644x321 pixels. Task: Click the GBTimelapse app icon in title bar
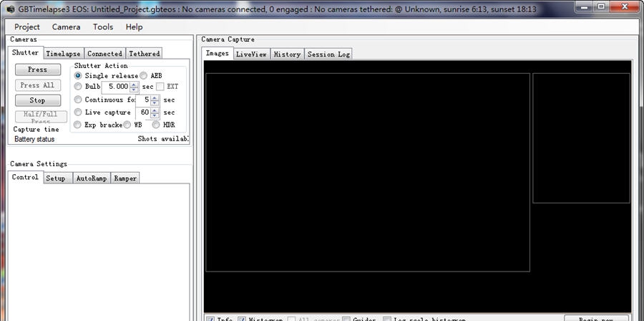pos(10,8)
